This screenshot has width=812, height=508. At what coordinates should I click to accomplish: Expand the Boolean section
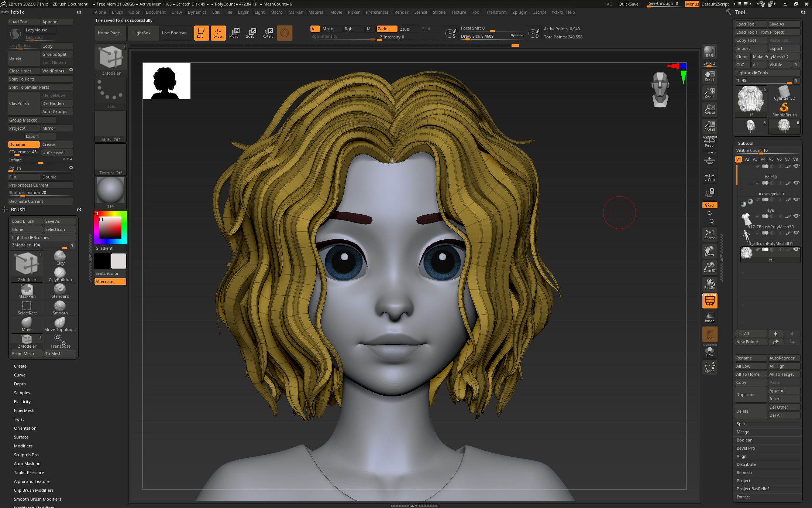[744, 440]
